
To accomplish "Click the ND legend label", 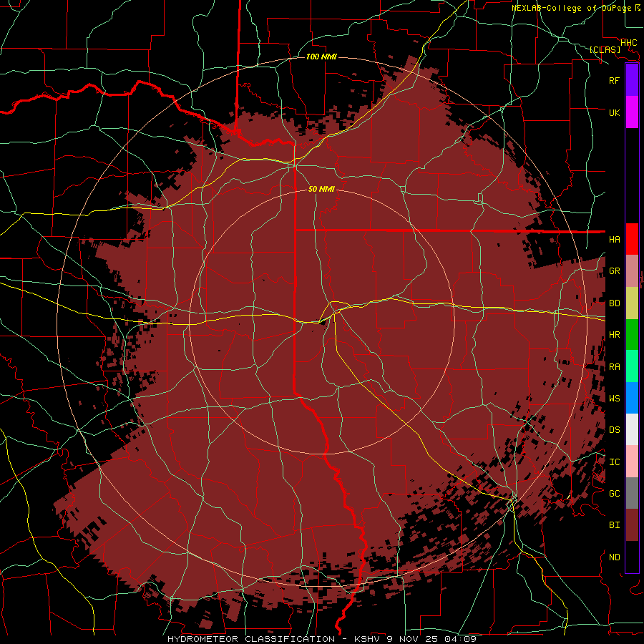I will [615, 557].
